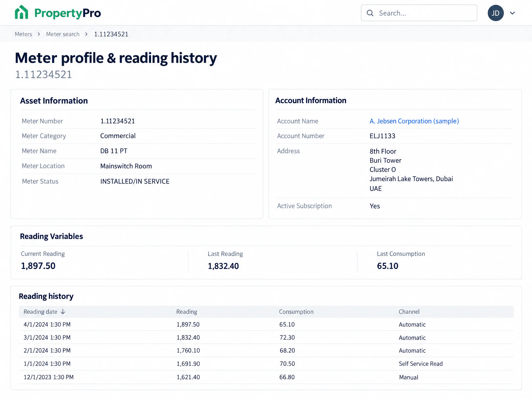This screenshot has height=399, width=532.
Task: Click breadcrumb item 1.11234521
Action: point(111,34)
